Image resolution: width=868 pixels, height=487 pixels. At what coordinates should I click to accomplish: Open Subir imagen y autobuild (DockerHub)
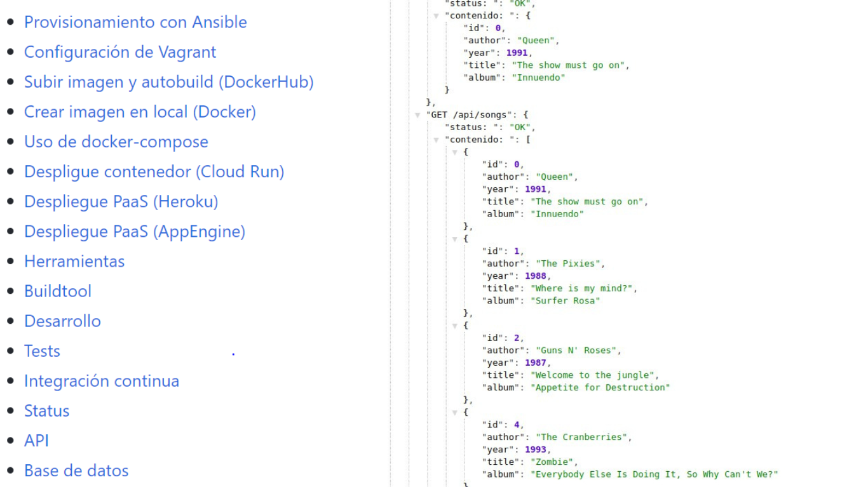169,82
